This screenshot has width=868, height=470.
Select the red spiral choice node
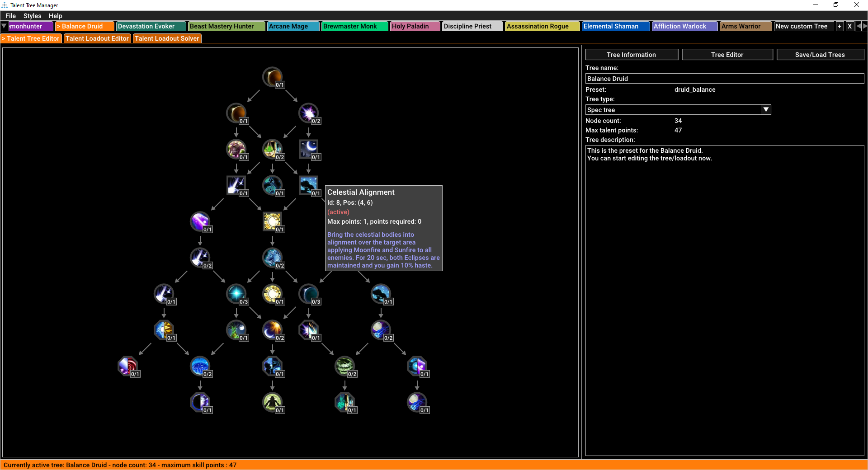(x=128, y=366)
